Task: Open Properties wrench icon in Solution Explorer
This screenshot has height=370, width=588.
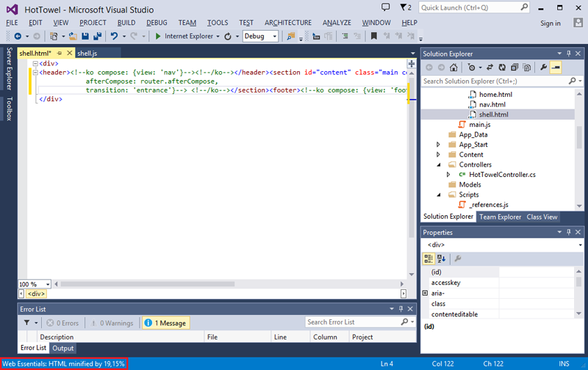Action: pyautogui.click(x=543, y=68)
